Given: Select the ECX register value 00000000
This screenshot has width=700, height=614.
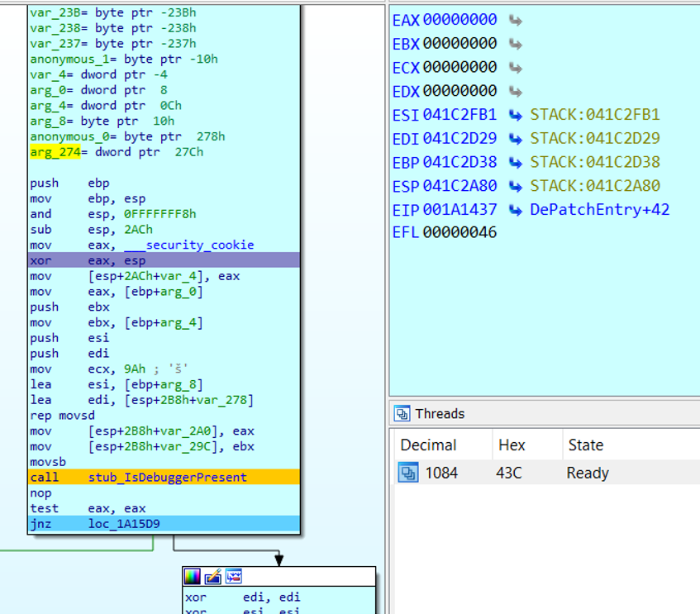Looking at the screenshot, I should click(x=460, y=67).
